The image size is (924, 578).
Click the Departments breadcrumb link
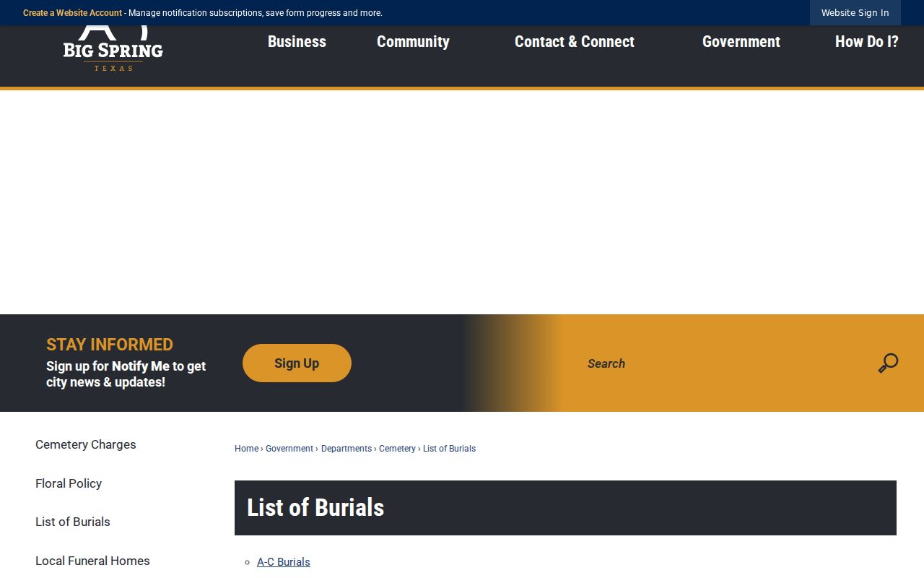(x=346, y=449)
